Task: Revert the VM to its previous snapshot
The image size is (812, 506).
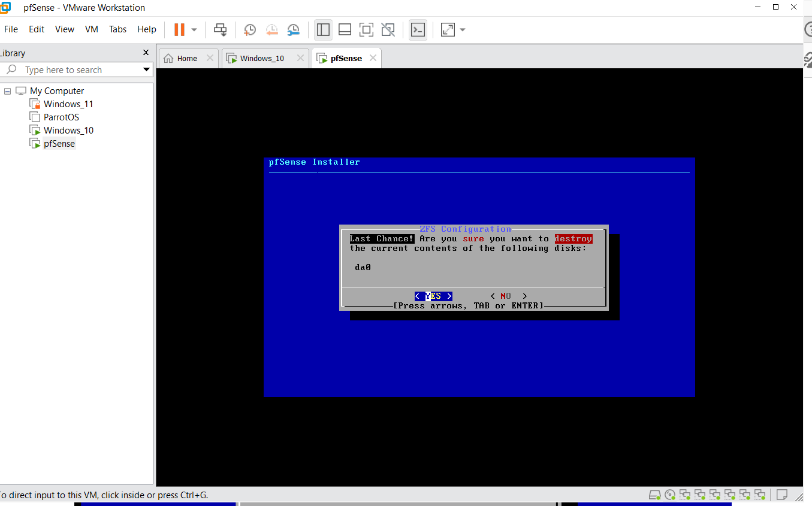Action: click(x=271, y=29)
